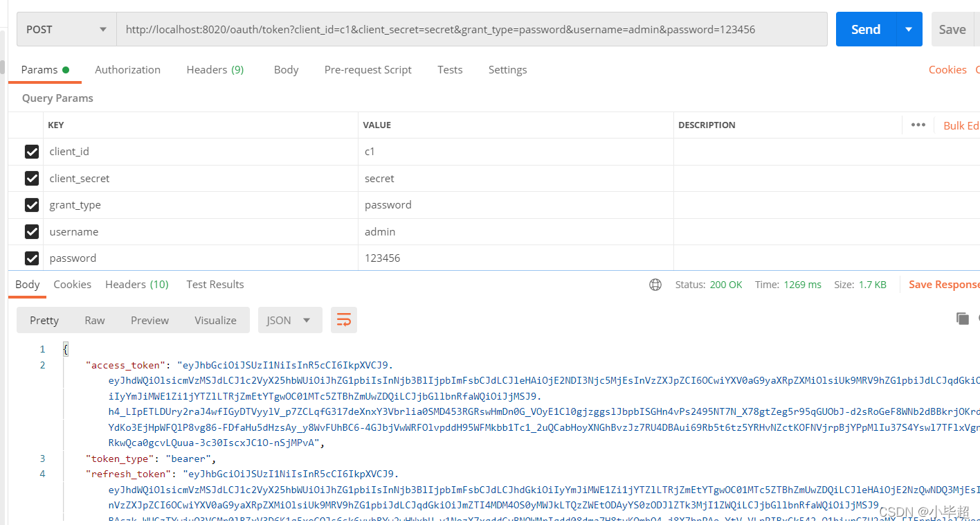Switch the response view to Raw

click(95, 320)
